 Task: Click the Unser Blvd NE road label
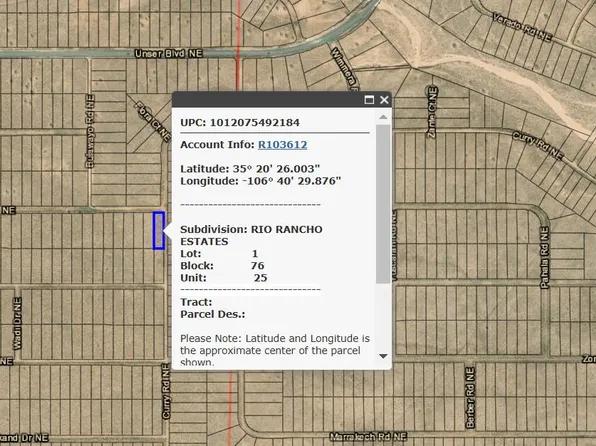(169, 54)
